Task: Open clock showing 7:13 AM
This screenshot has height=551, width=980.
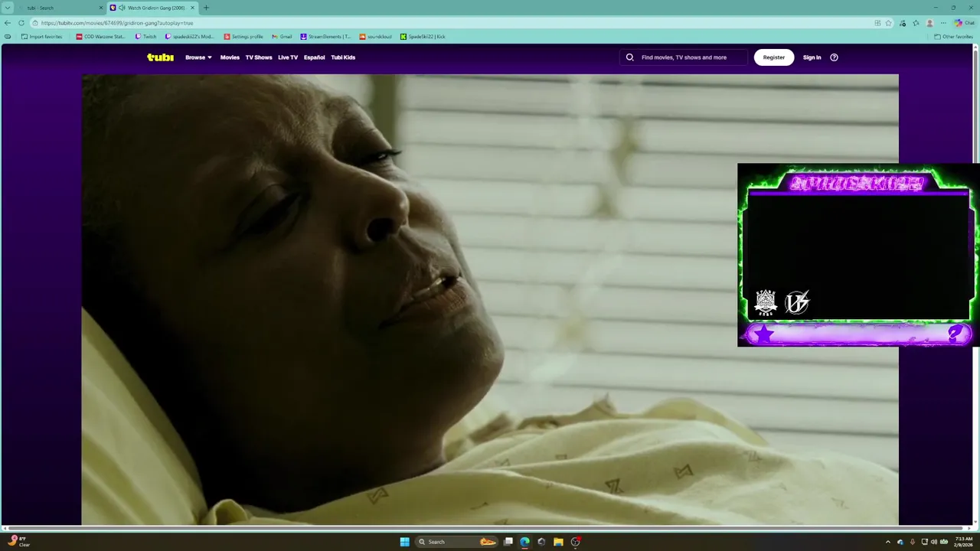Action: 962,542
